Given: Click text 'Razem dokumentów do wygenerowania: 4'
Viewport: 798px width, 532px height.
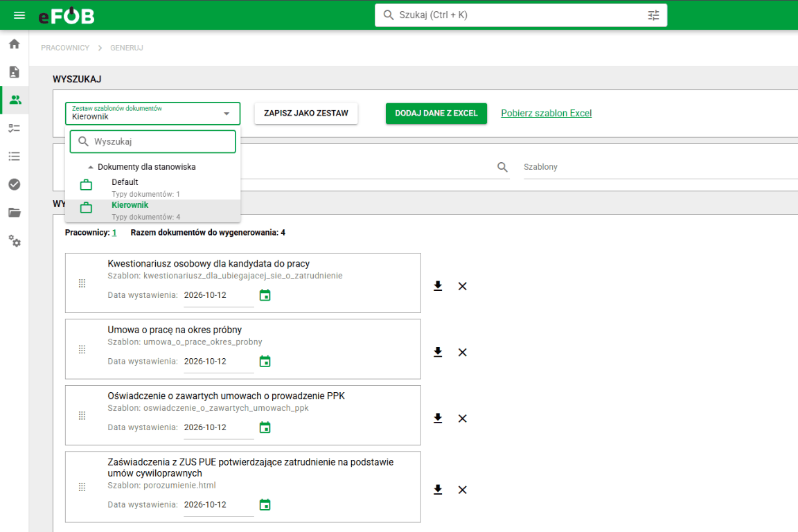Looking at the screenshot, I should click(208, 233).
